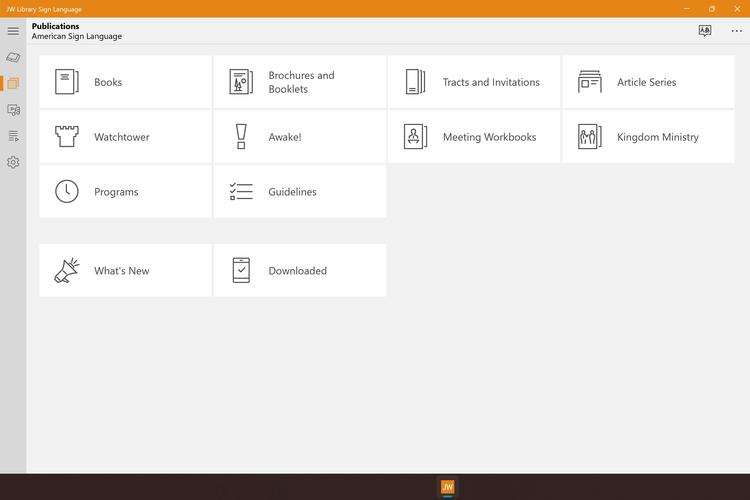Image resolution: width=750 pixels, height=500 pixels.
Task: Open the Bible section in sidebar
Action: pos(13,58)
